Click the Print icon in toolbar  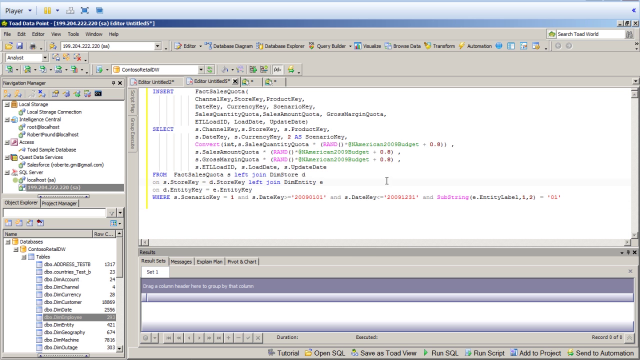click(33, 46)
